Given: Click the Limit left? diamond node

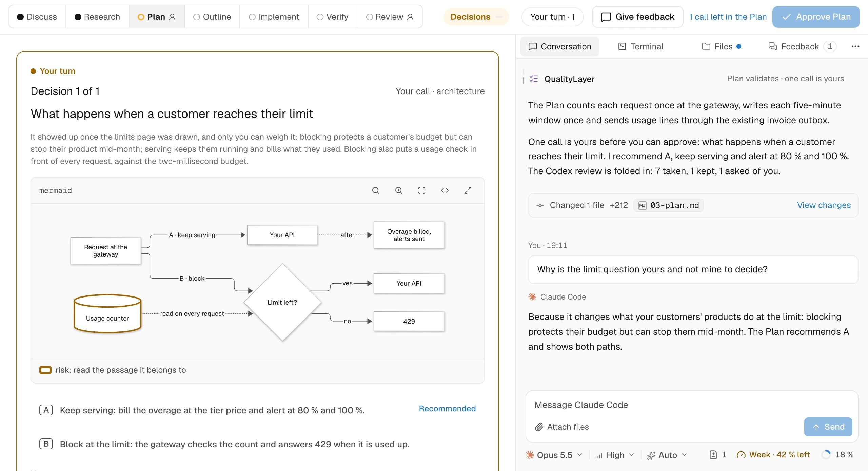Looking at the screenshot, I should pos(282,302).
